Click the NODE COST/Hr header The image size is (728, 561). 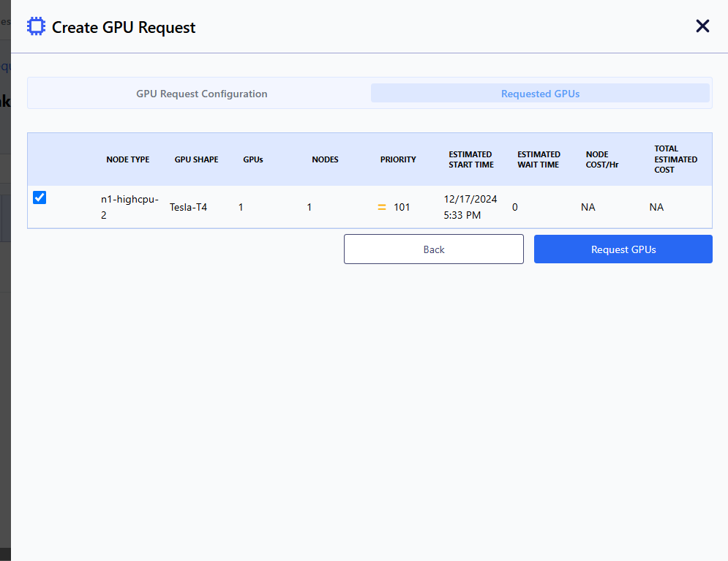602,159
